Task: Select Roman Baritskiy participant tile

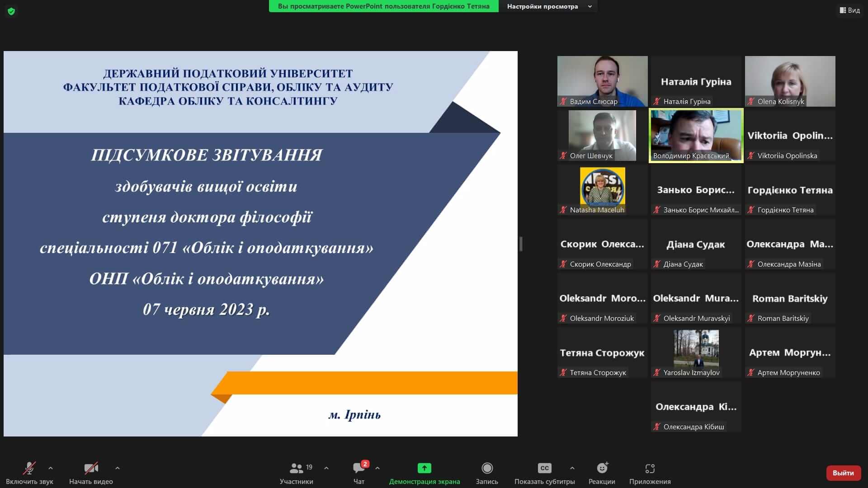Action: (x=790, y=298)
